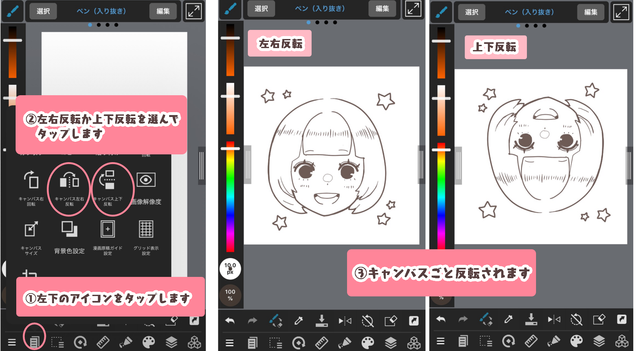644x351 pixels.
Task: Open hamburger menu in left screen
Action: click(12, 342)
